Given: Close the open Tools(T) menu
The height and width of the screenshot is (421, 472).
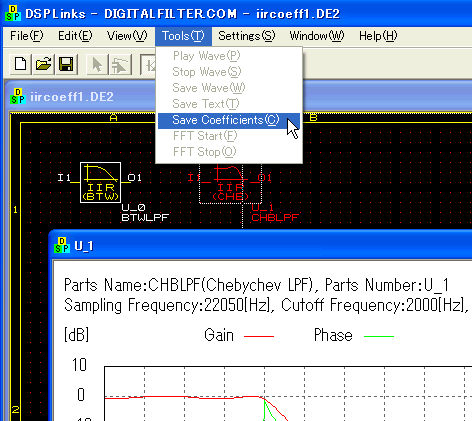Looking at the screenshot, I should tap(183, 36).
